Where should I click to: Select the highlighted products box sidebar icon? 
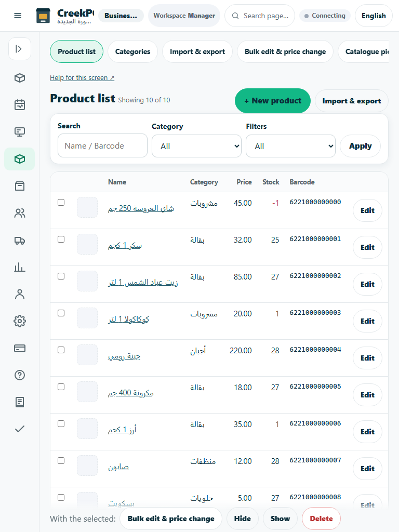(x=20, y=159)
